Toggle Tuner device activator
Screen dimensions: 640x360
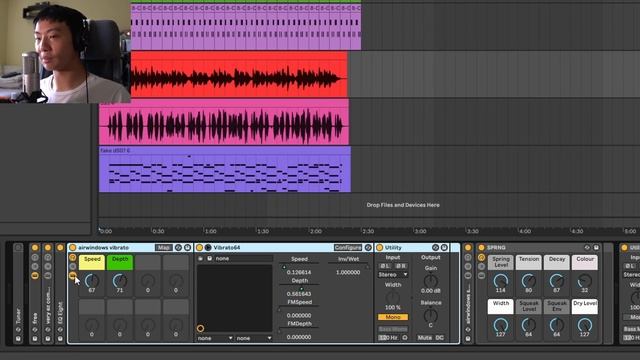pos(18,248)
